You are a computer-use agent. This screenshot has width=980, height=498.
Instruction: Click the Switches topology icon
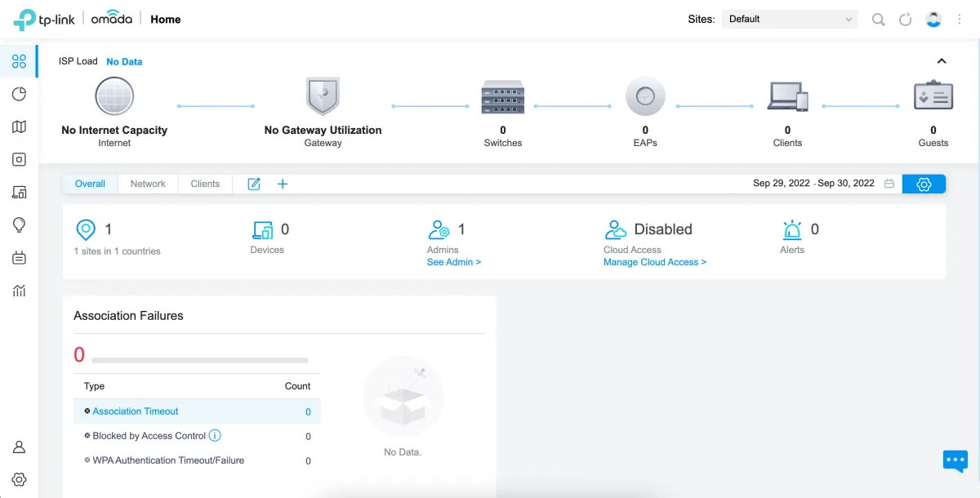pos(502,96)
